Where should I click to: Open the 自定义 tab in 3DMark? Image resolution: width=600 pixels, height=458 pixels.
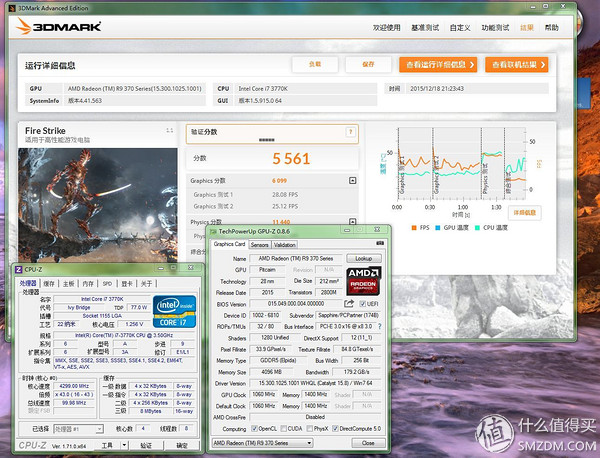coord(460,28)
